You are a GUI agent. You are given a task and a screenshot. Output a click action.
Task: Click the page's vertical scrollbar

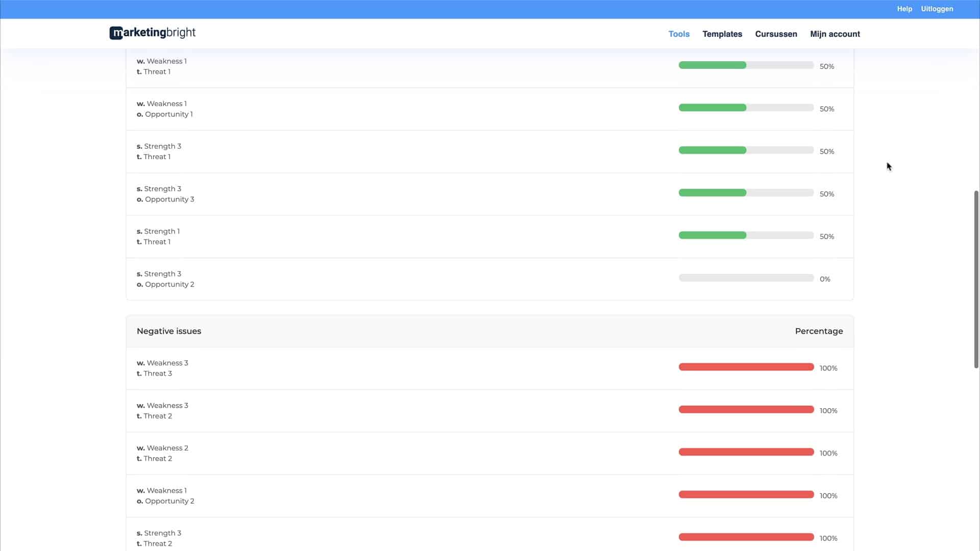pyautogui.click(x=976, y=279)
